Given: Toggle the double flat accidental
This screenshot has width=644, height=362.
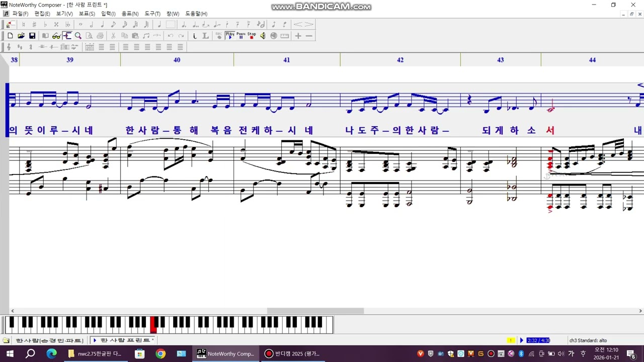Looking at the screenshot, I should click(x=67, y=24).
